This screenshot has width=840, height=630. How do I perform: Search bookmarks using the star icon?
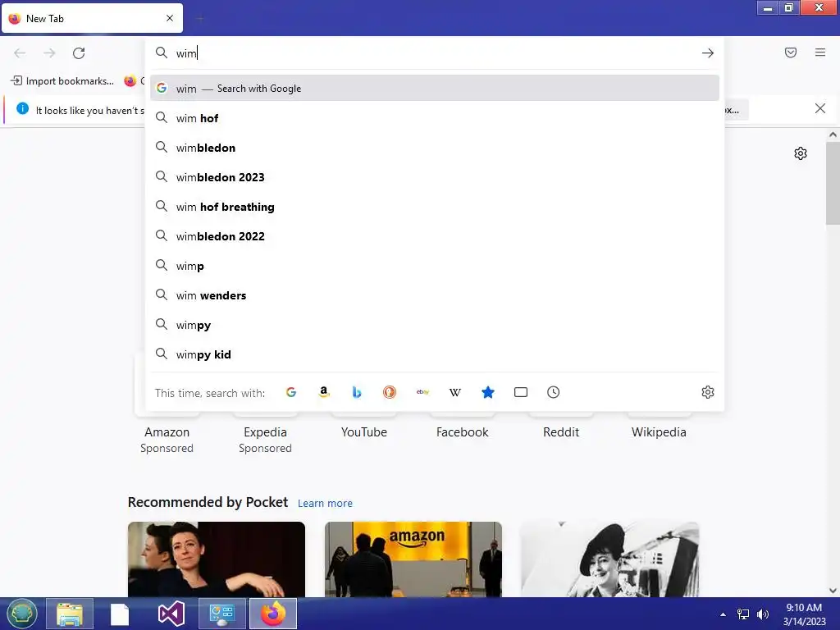[x=487, y=392]
